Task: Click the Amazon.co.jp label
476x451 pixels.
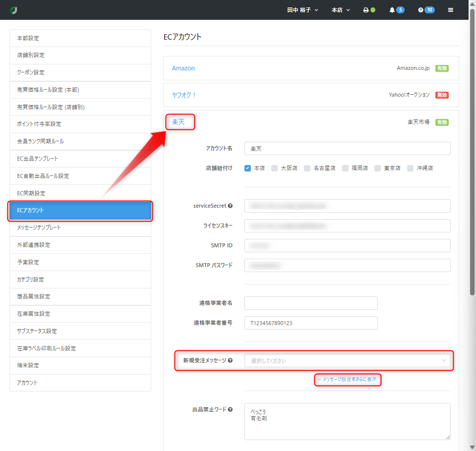Action: click(x=413, y=68)
